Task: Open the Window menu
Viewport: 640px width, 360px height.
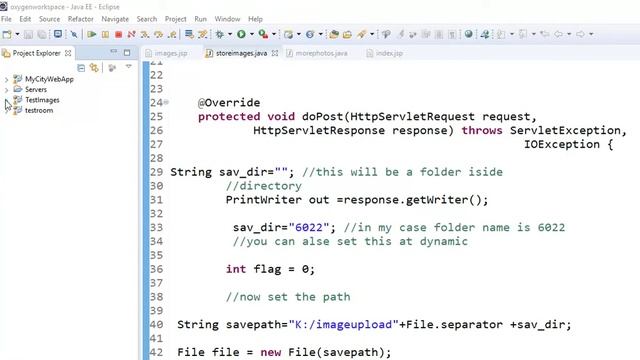Action: click(x=227, y=19)
